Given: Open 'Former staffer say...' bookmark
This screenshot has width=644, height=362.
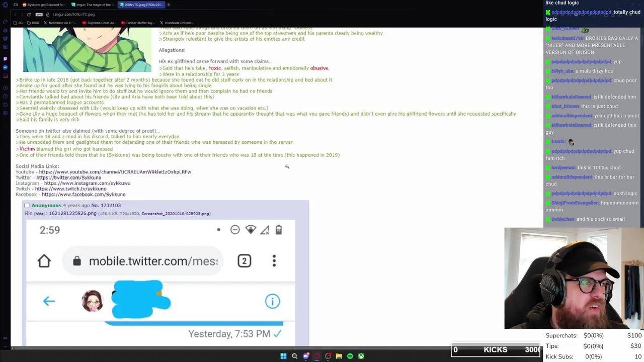Looking at the screenshot, I should pos(138,23).
